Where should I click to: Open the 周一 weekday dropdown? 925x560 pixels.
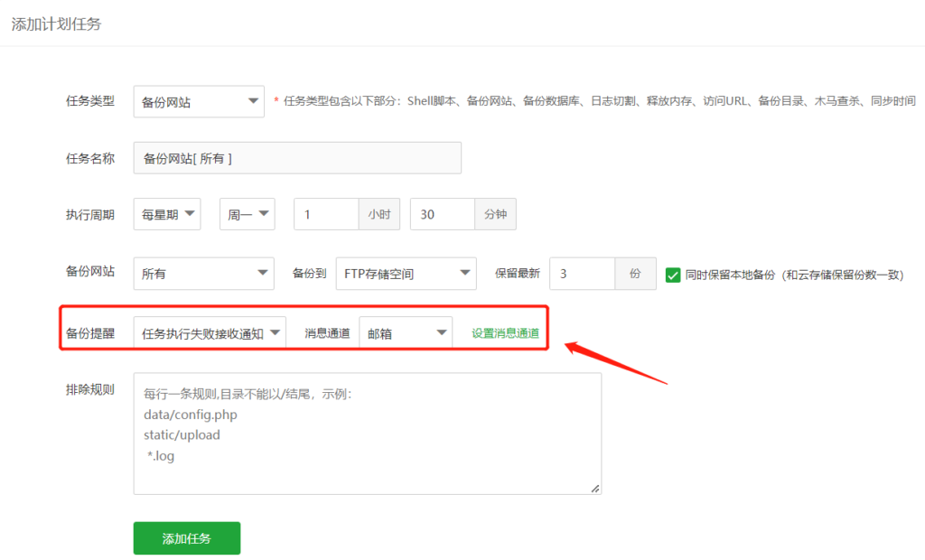click(248, 214)
